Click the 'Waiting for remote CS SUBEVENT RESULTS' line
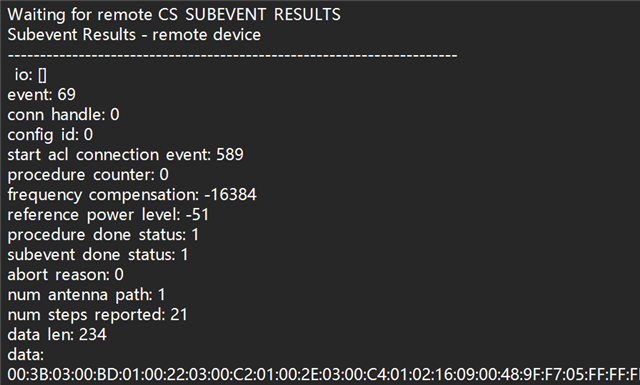This screenshot has height=385, width=640. [x=174, y=15]
